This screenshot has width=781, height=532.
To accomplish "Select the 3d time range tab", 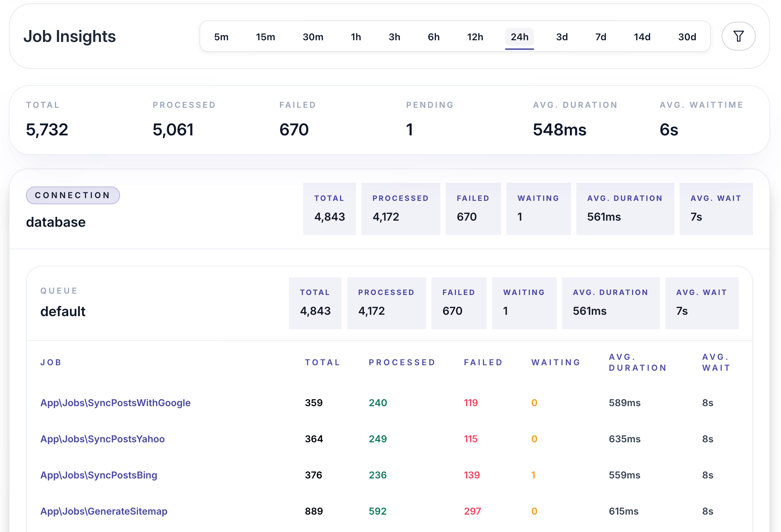I will [x=562, y=37].
